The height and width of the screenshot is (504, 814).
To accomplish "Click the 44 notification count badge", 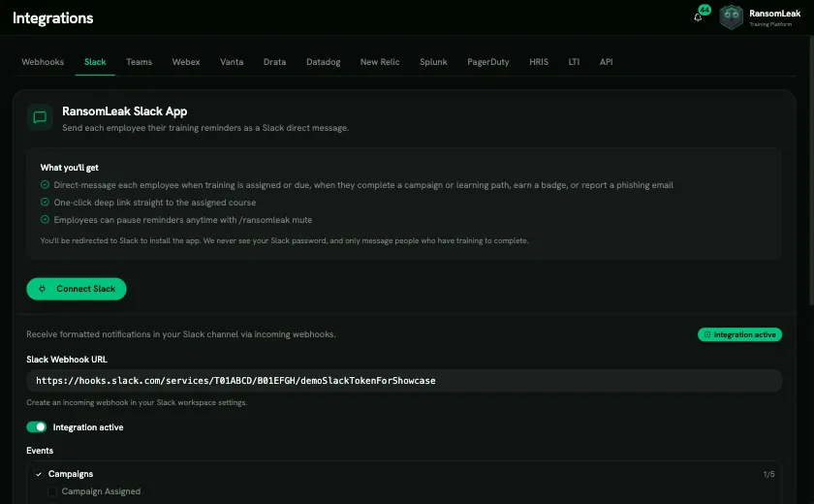I will pyautogui.click(x=704, y=10).
